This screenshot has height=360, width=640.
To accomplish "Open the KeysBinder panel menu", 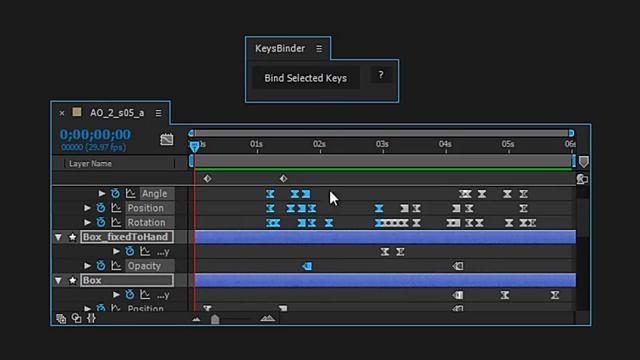I will pyautogui.click(x=319, y=49).
